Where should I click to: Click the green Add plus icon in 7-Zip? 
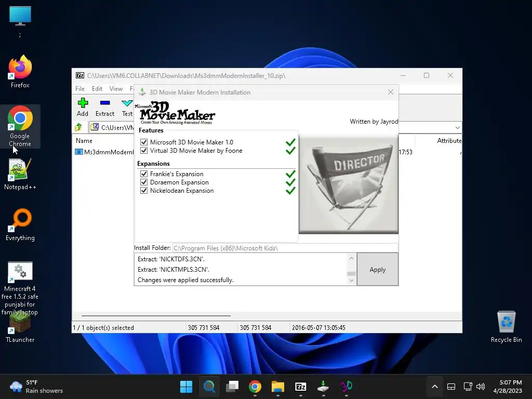(83, 103)
